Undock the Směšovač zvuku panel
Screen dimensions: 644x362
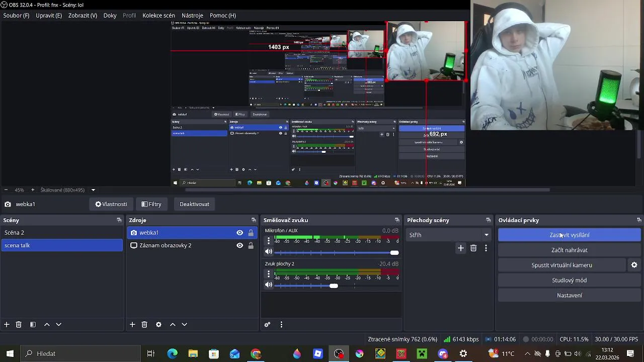point(397,220)
